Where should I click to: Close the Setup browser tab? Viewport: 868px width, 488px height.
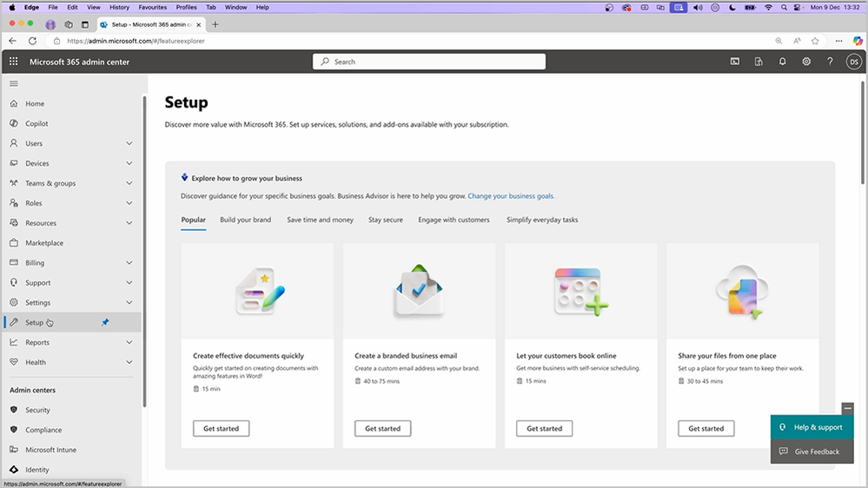(x=198, y=24)
